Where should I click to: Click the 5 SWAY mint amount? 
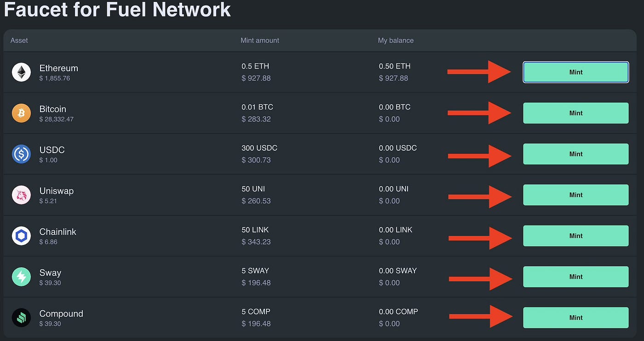coord(255,271)
